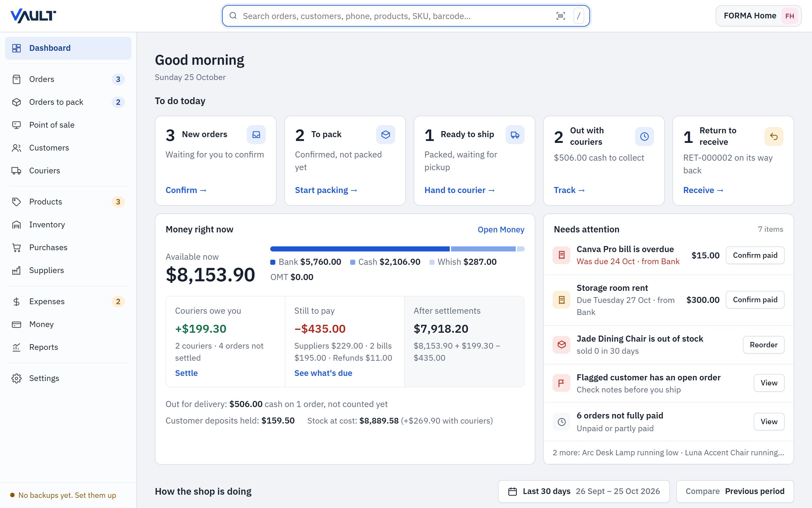Select Inventory in the sidebar

point(68,225)
